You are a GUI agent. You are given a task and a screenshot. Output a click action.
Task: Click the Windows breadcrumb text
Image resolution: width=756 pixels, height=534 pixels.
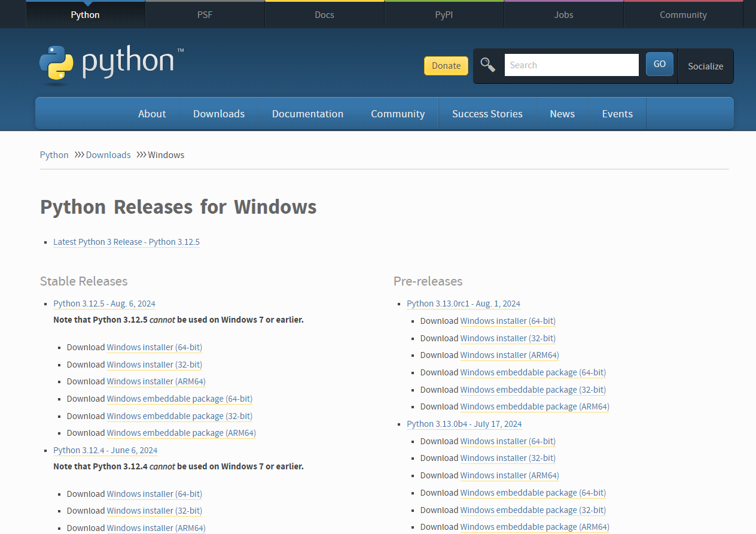166,155
